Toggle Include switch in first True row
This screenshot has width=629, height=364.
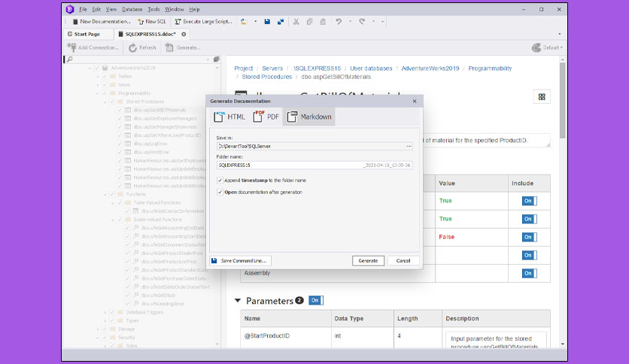click(529, 201)
